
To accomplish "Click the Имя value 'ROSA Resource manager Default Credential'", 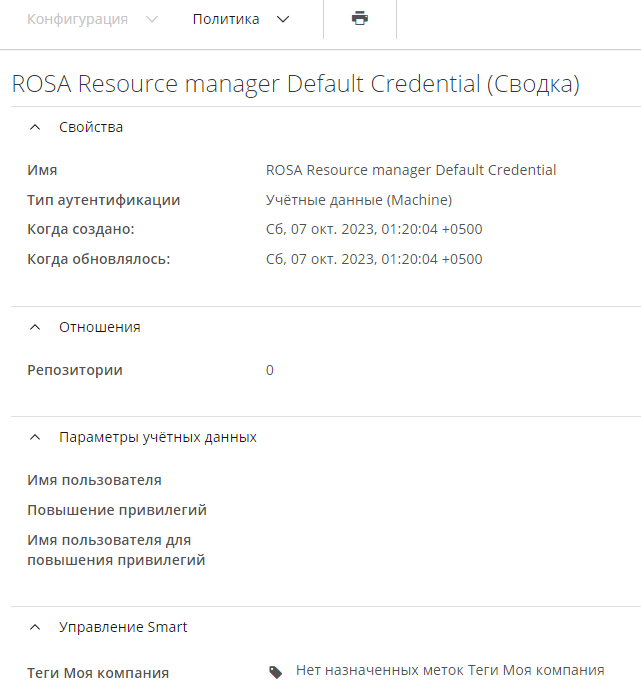I will click(411, 170).
